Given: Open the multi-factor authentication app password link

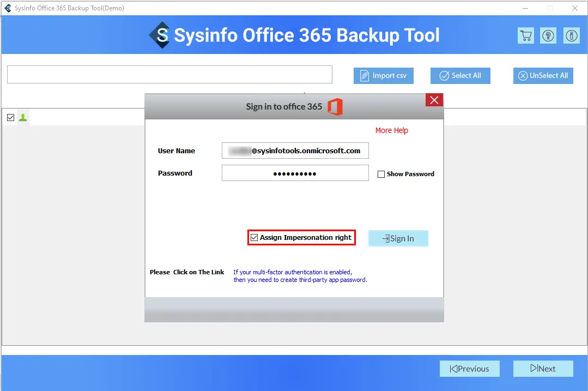Looking at the screenshot, I should click(300, 276).
